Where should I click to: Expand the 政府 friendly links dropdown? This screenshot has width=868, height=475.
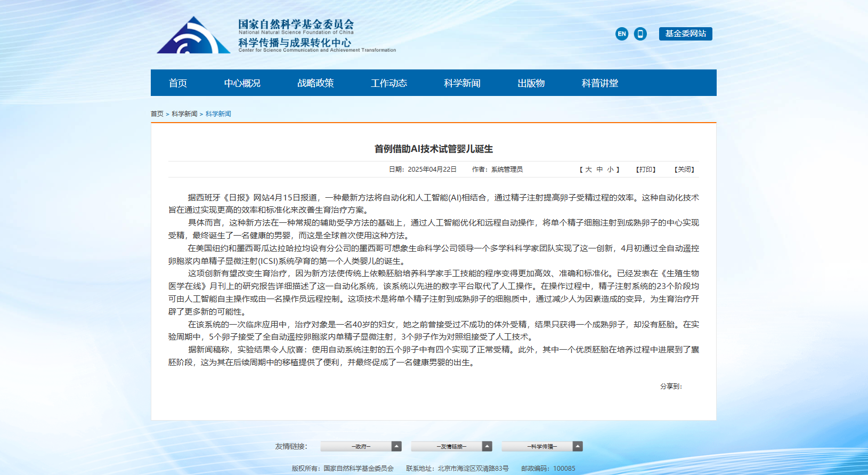coord(361,447)
